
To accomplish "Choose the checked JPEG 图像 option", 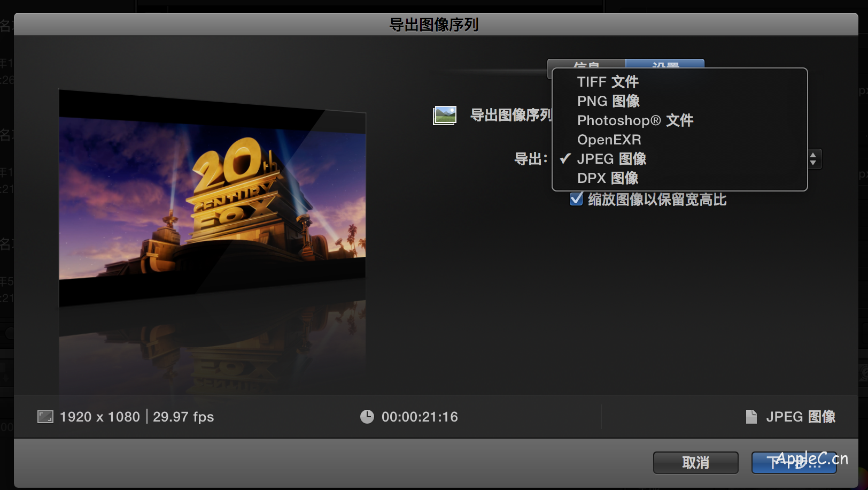I will tap(679, 159).
